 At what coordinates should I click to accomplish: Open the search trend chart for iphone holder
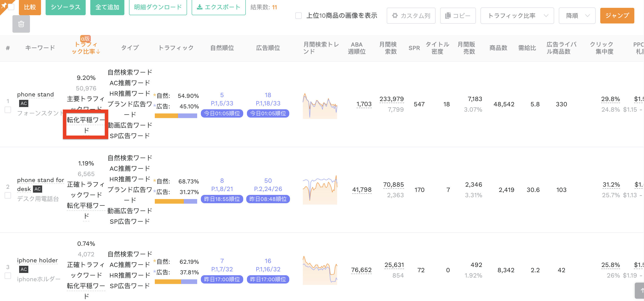pos(320,270)
